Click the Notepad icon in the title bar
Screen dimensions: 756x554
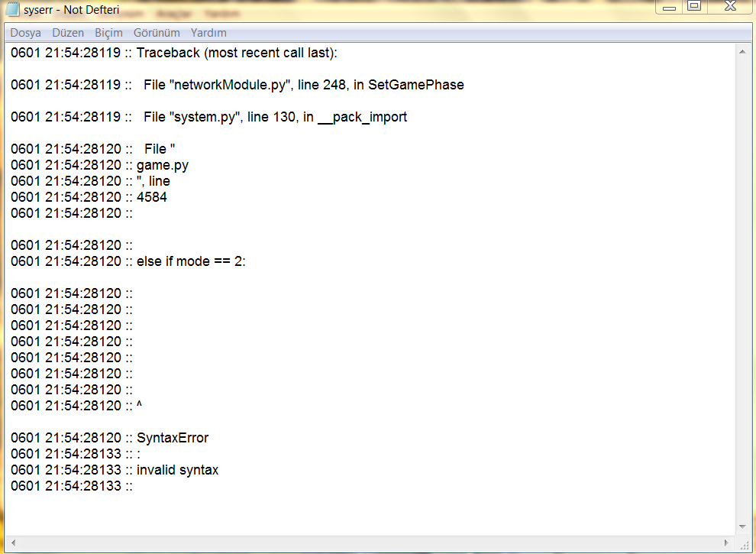click(12, 9)
